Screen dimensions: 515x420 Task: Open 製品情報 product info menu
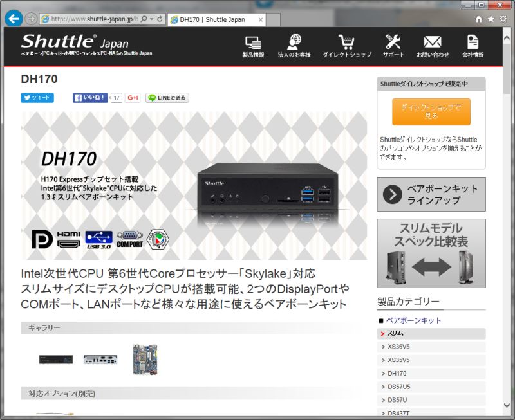tap(253, 46)
